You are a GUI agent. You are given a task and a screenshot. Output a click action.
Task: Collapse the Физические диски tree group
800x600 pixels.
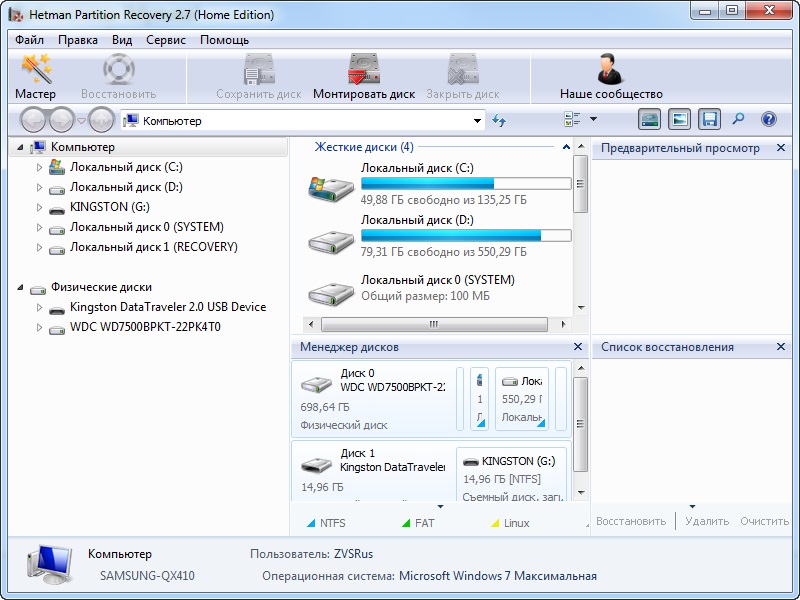(x=21, y=288)
